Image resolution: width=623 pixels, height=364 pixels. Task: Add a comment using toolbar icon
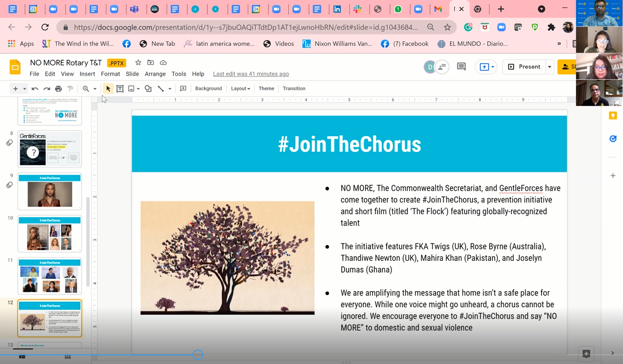click(x=183, y=89)
